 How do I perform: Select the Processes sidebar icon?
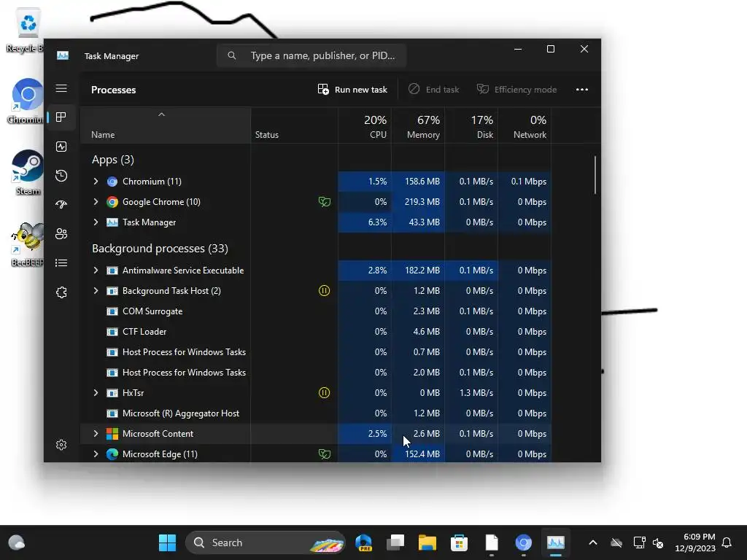[x=61, y=117]
